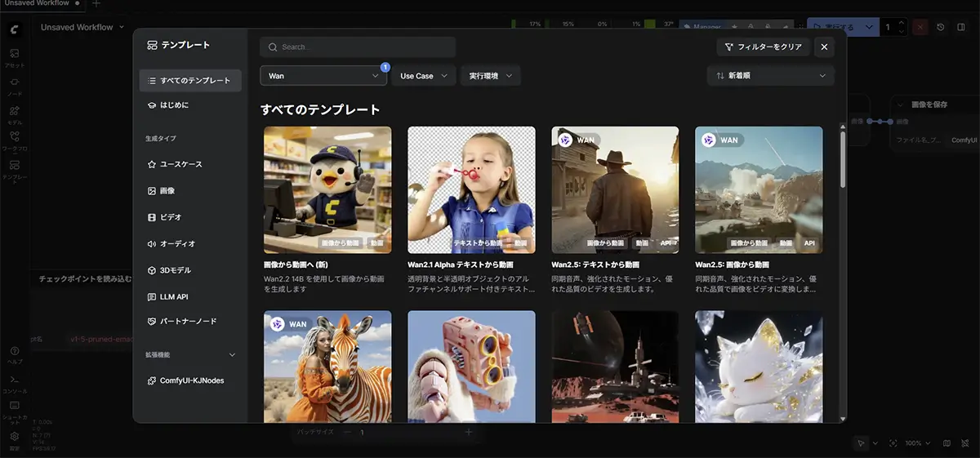Image resolution: width=980 pixels, height=458 pixels.
Task: Open the Use Case filter dropdown
Action: pyautogui.click(x=424, y=76)
